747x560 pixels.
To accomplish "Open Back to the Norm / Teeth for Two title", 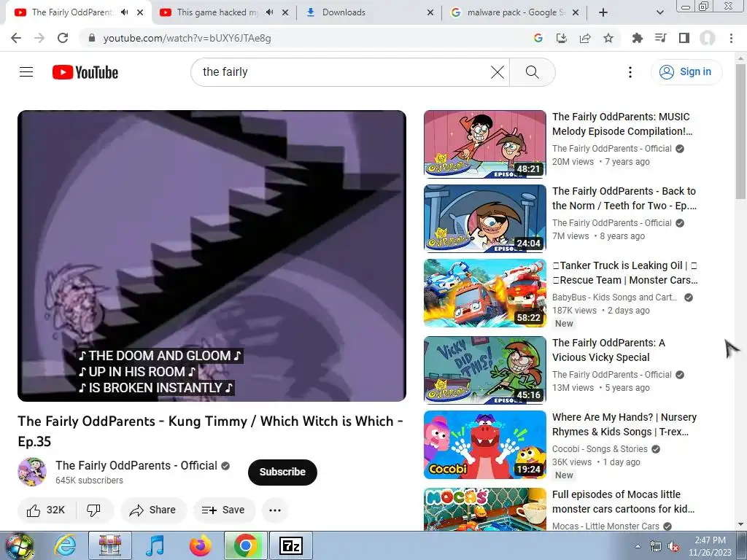I will 624,198.
